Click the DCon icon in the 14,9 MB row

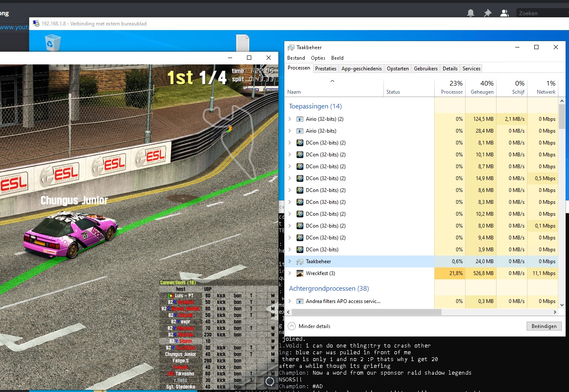click(x=300, y=178)
